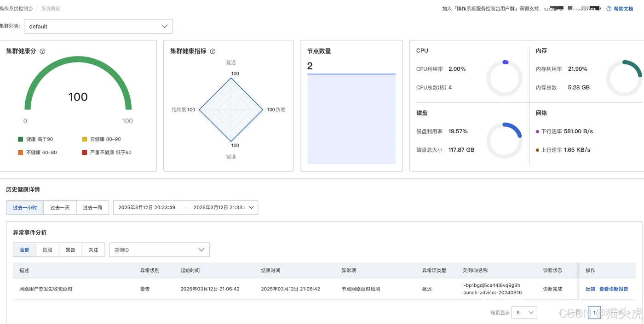This screenshot has height=324, width=644.
Task: Switch time range to 过去一小时
Action: [25, 208]
